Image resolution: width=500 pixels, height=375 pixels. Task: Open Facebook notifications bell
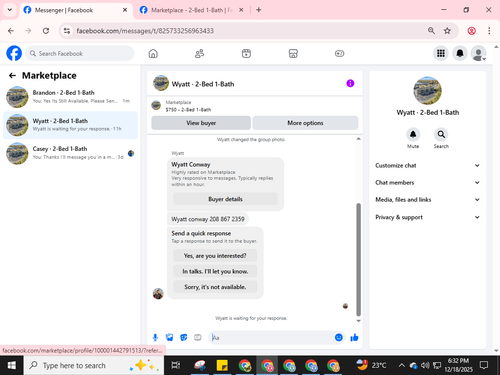point(460,53)
